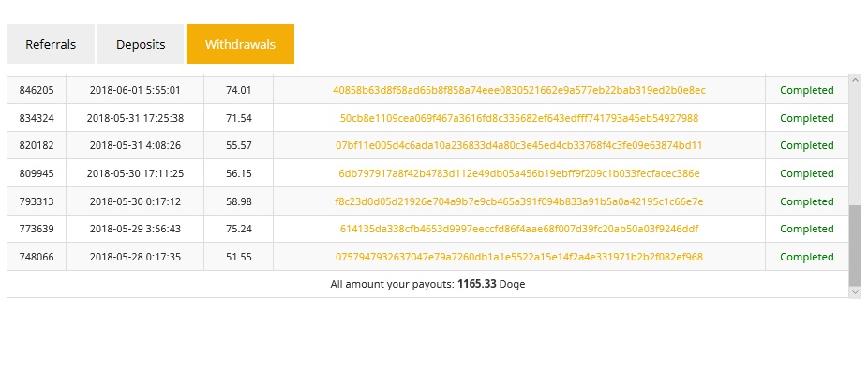Viewport: 868px width, 387px height.
Task: Open the Deposits tab
Action: point(141,44)
